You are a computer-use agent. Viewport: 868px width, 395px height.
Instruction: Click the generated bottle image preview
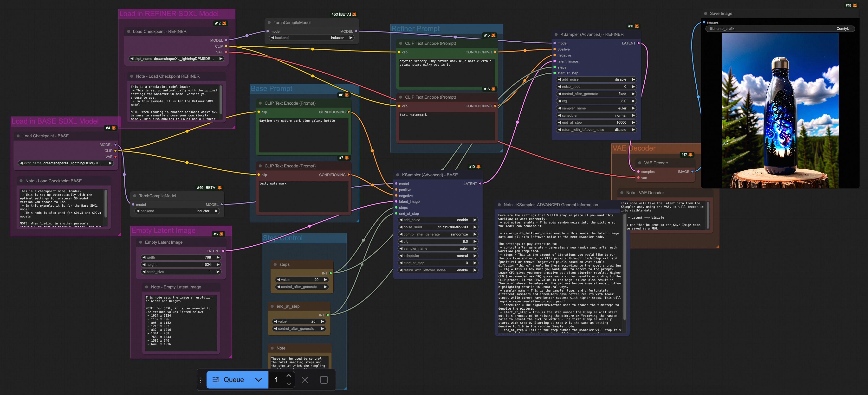tap(780, 110)
